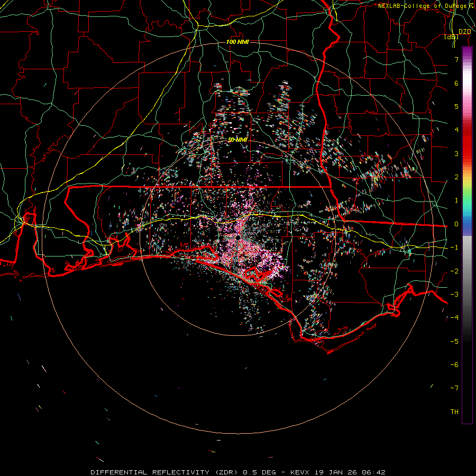The height and width of the screenshot is (476, 476).
Task: Click the color scale value -5
Action: click(454, 342)
